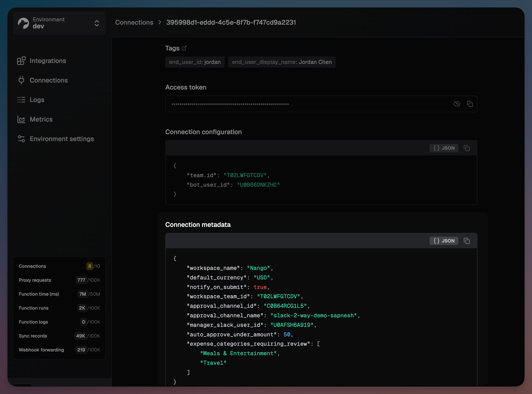
Task: Click the "Travel" category entry
Action: 213,363
